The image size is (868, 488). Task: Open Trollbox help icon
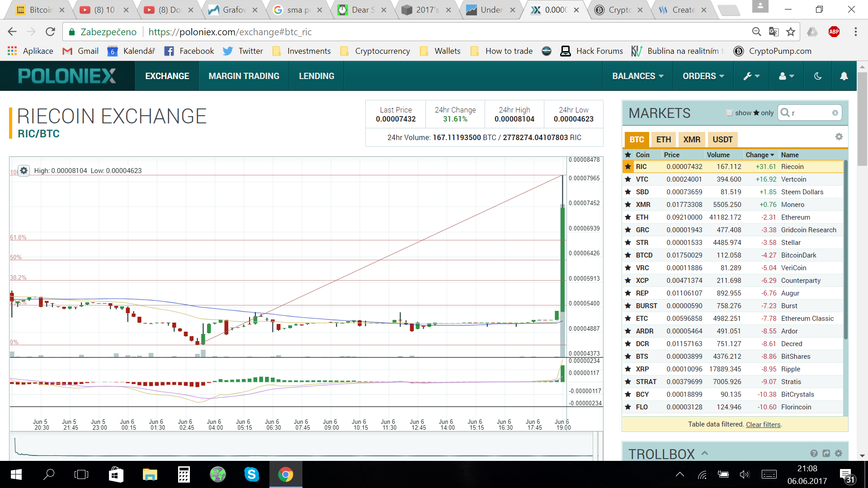coord(814,453)
